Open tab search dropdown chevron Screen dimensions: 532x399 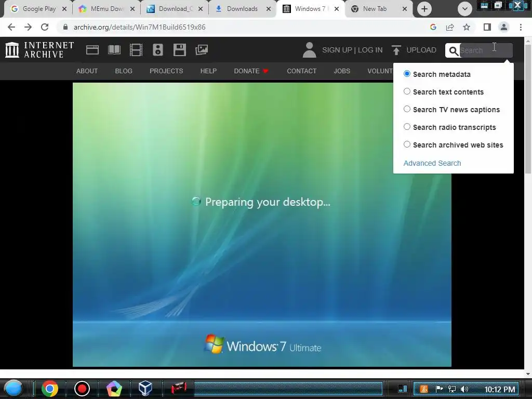pyautogui.click(x=465, y=9)
